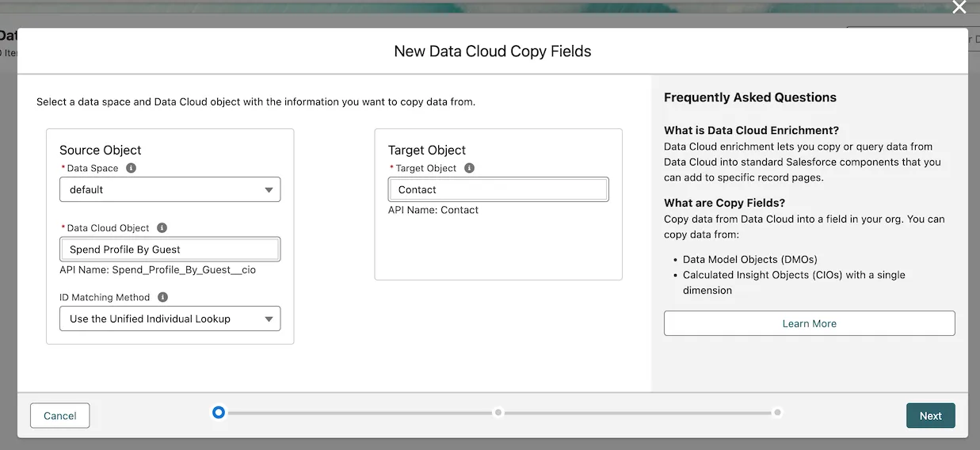Click the Target Object info icon
Viewport: 980px width, 450px height.
470,168
